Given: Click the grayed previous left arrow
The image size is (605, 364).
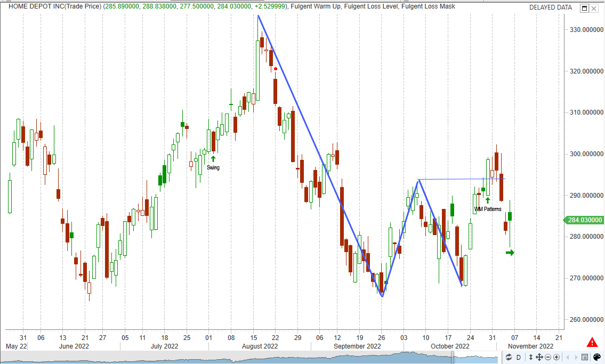Looking at the screenshot, I should (567, 357).
